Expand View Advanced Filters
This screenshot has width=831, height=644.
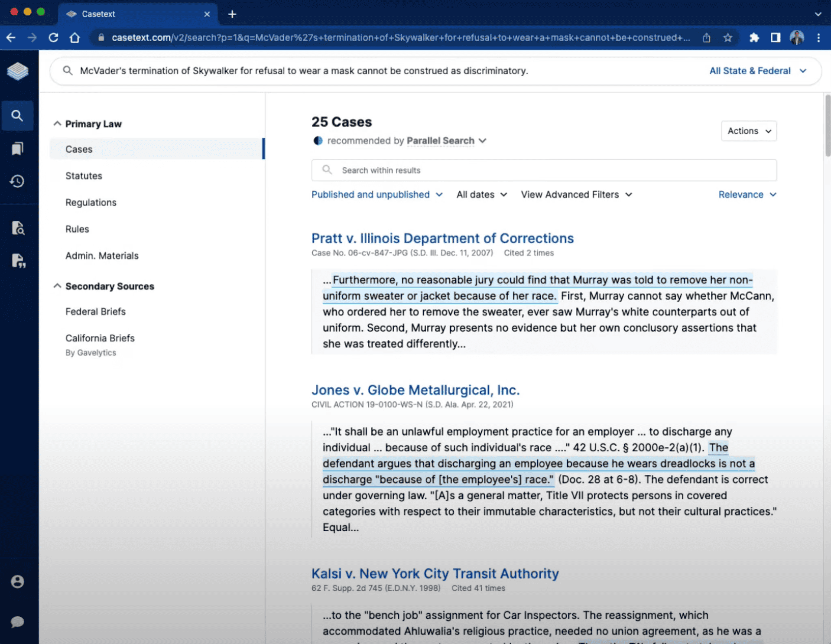576,195
